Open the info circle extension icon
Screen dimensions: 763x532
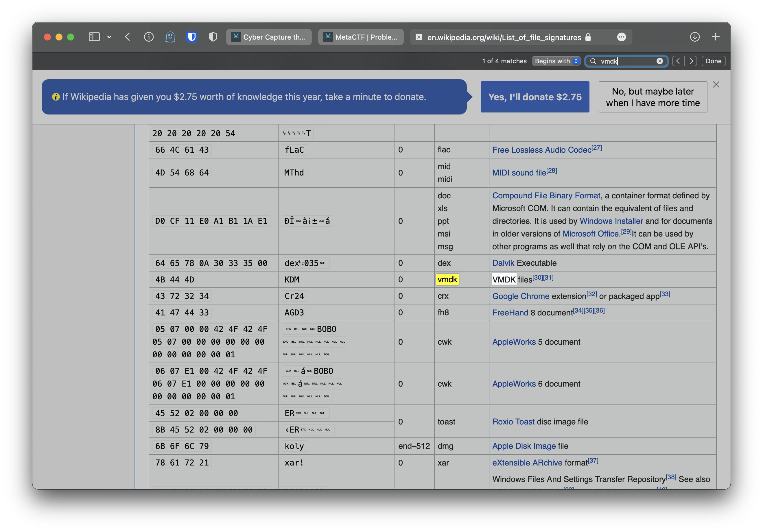pyautogui.click(x=149, y=37)
